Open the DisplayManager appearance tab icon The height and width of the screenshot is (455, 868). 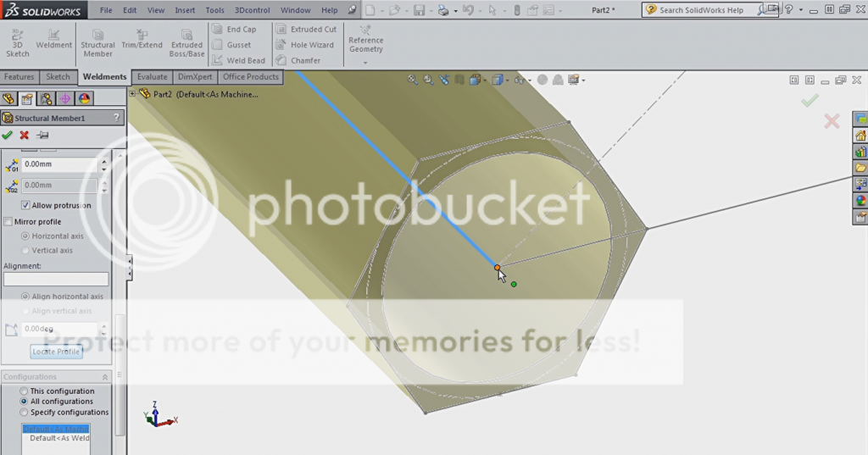[x=84, y=99]
